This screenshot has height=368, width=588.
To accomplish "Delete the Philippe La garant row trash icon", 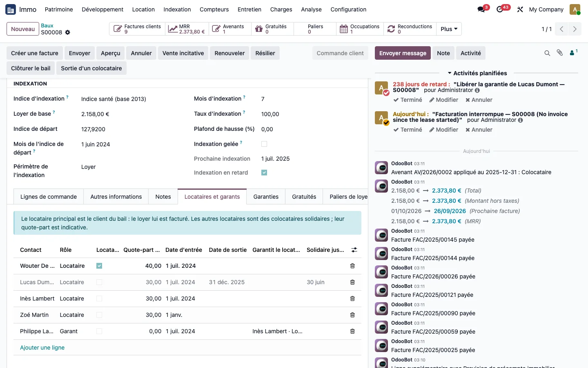I will click(x=352, y=331).
